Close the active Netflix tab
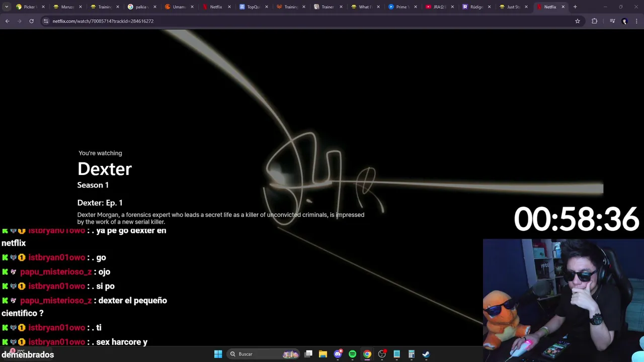The height and width of the screenshot is (362, 644). 563,7
